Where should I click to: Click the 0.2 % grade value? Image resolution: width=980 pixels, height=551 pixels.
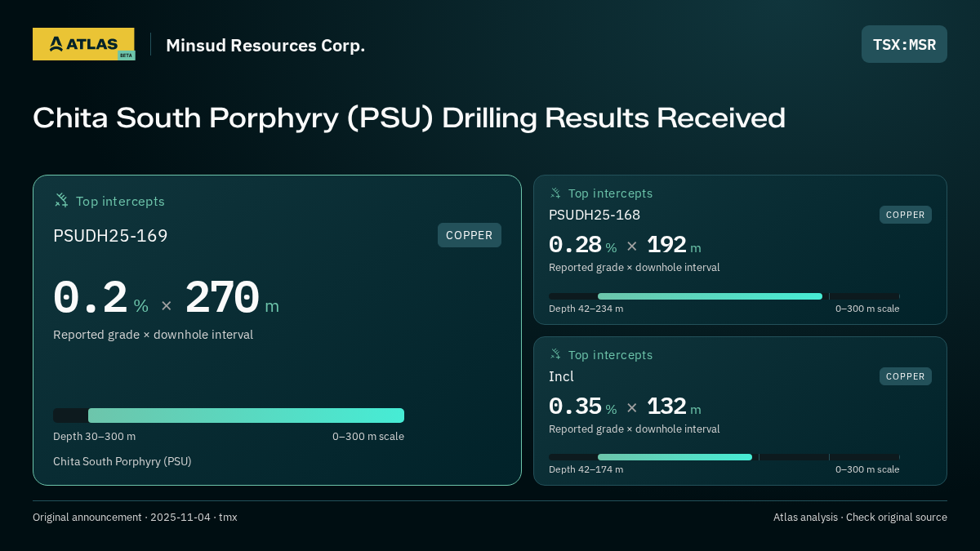click(x=100, y=299)
